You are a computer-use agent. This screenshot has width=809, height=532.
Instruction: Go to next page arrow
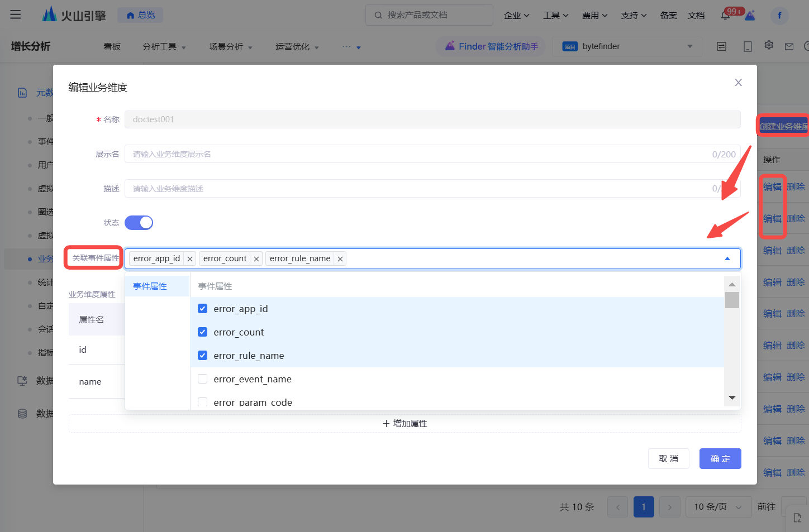[670, 507]
